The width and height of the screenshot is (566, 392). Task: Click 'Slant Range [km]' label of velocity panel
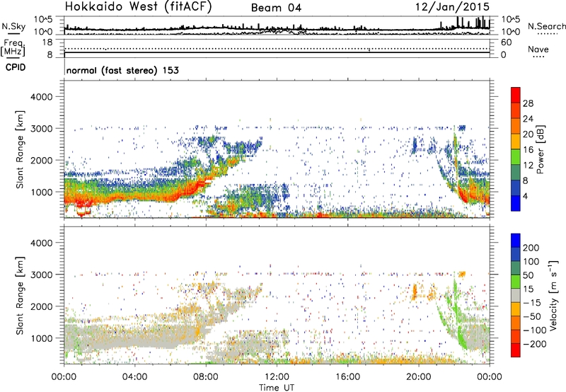click(x=20, y=295)
